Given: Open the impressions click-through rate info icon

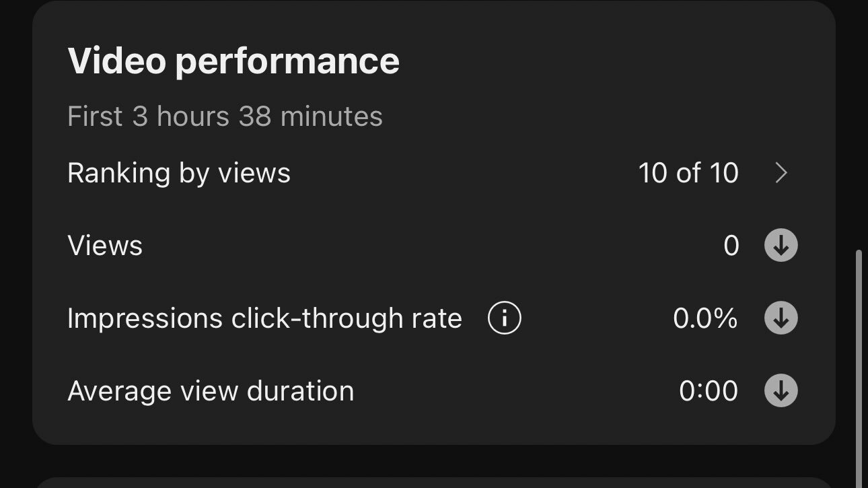Looking at the screenshot, I should tap(505, 318).
